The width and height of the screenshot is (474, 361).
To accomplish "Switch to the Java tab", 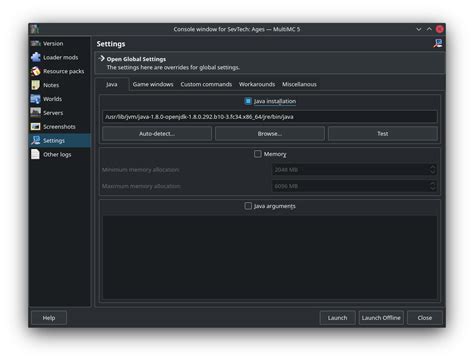I will point(112,84).
